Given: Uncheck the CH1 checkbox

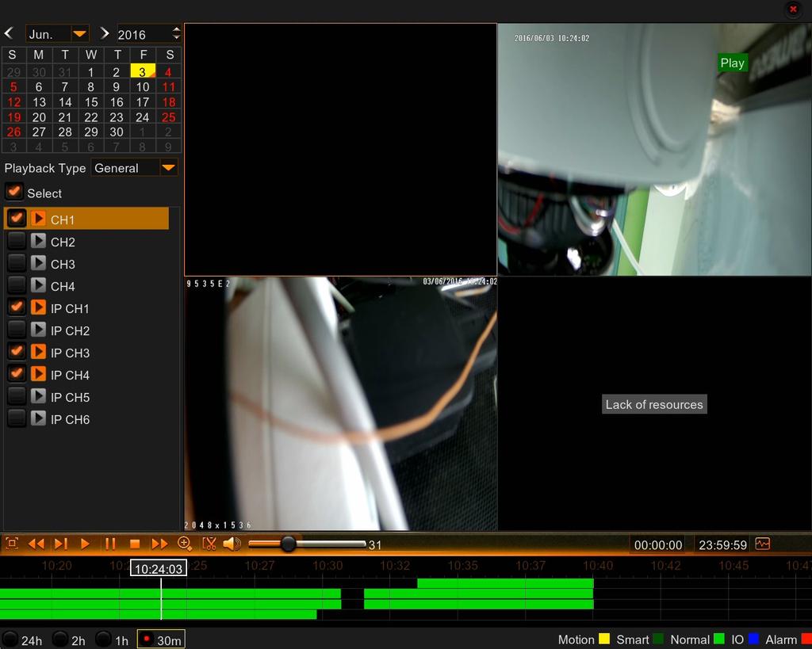Looking at the screenshot, I should point(16,219).
